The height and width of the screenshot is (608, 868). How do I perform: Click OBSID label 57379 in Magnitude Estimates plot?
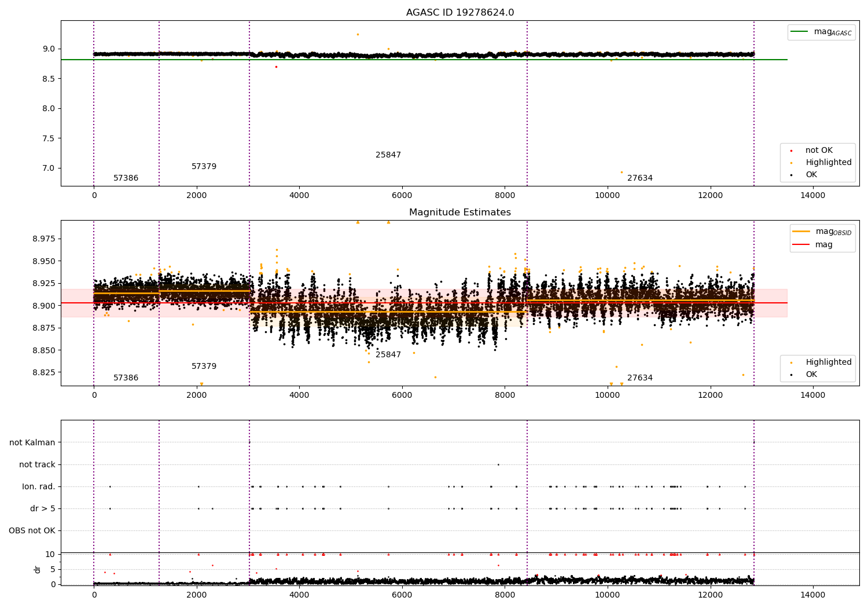[204, 367]
